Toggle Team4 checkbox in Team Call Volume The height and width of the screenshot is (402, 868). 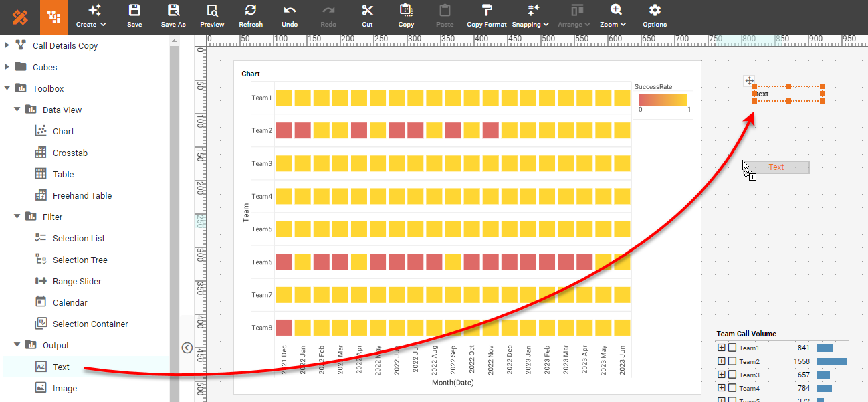coord(732,388)
